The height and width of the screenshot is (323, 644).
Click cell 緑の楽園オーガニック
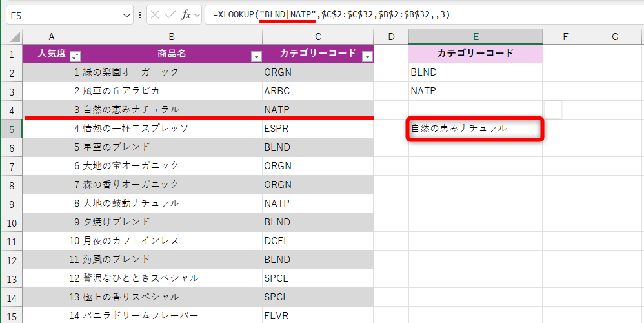pyautogui.click(x=172, y=72)
